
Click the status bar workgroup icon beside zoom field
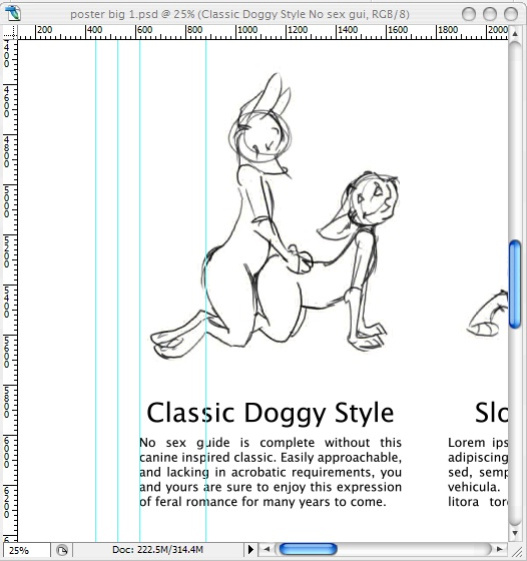[x=62, y=550]
